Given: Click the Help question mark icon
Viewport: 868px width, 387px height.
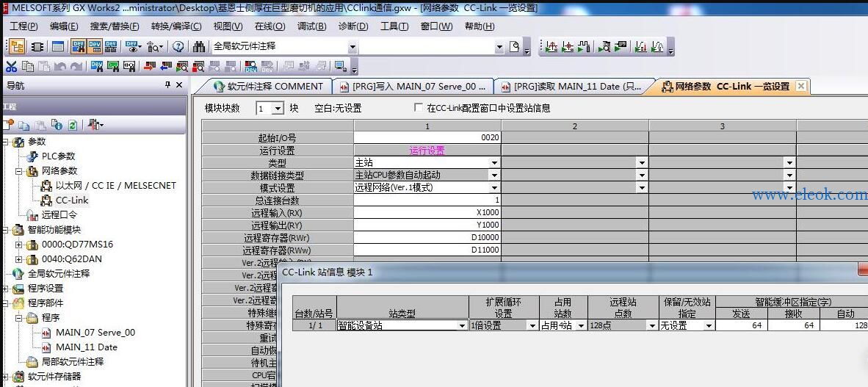Looking at the screenshot, I should [178, 46].
